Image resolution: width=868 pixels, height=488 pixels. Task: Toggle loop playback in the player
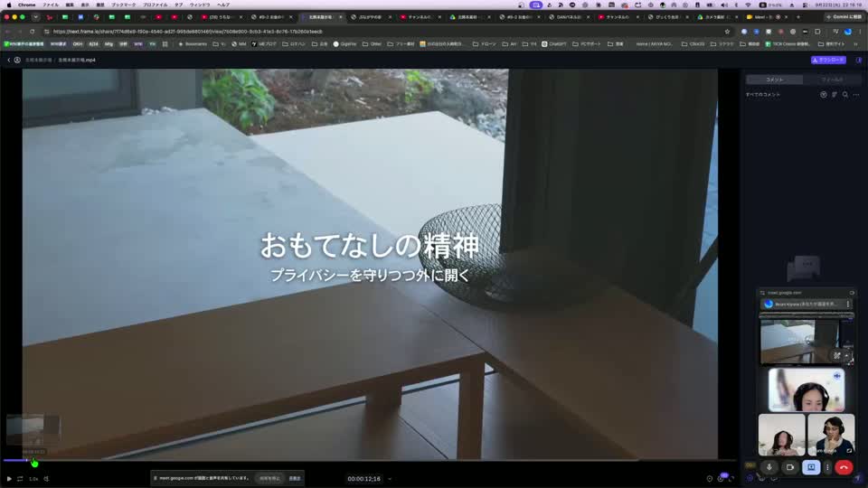(x=20, y=479)
